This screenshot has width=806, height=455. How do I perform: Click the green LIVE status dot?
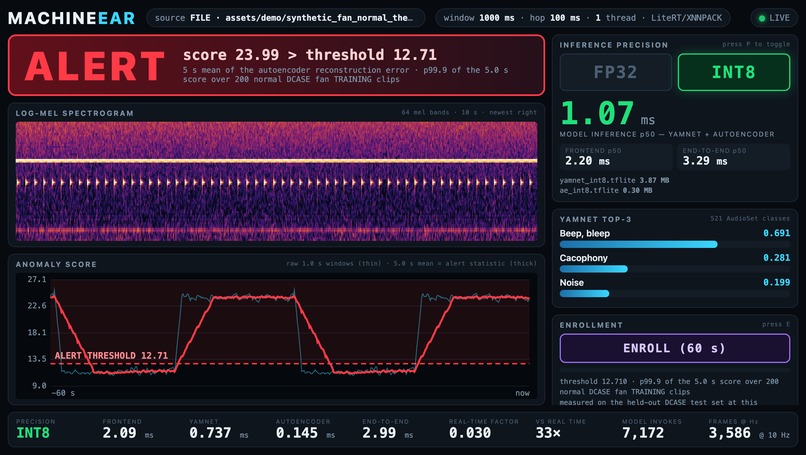coord(762,18)
